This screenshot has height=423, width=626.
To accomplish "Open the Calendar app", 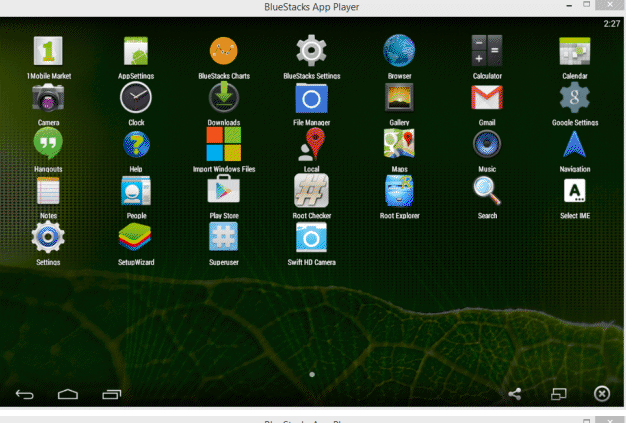I will click(x=575, y=51).
